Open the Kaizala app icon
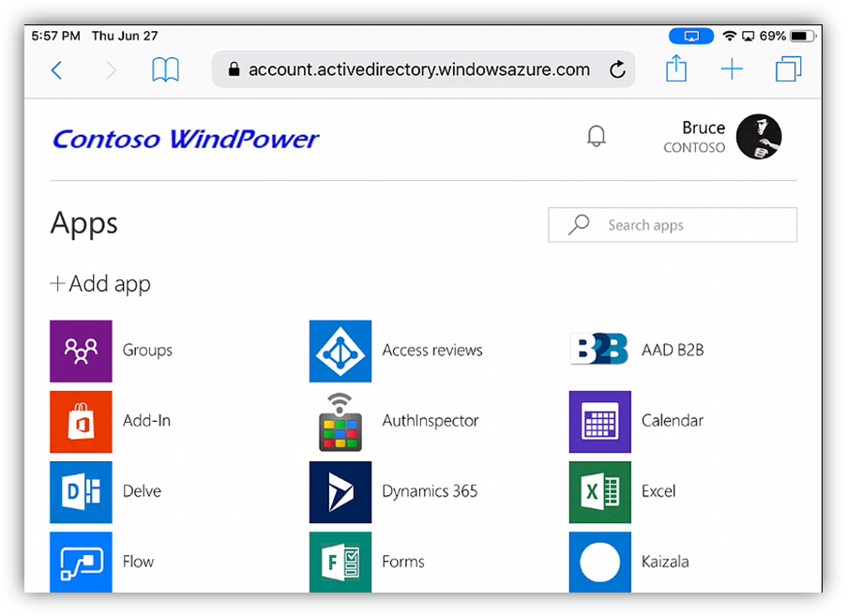This screenshot has width=847, height=616. click(x=600, y=562)
